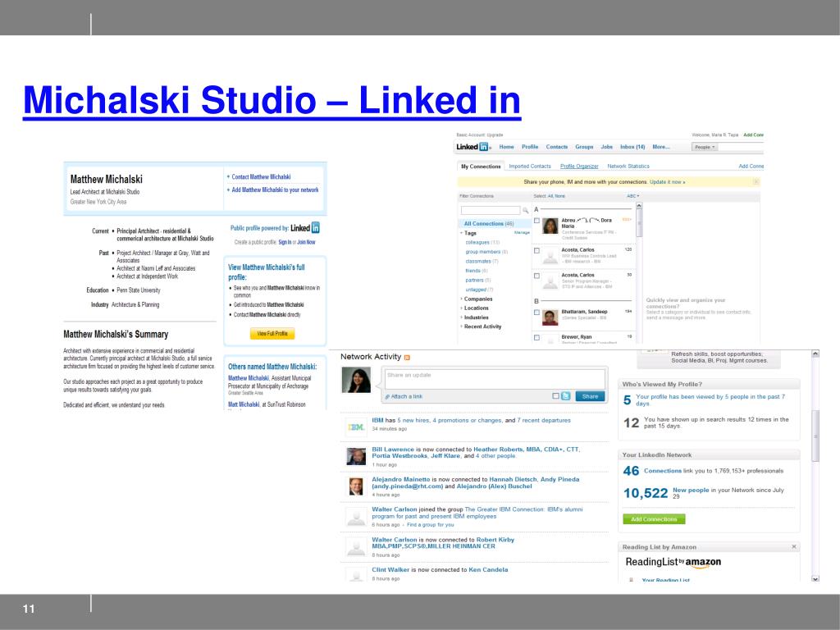Expand the Locations filter
This screenshot has width=840, height=630.
[x=462, y=308]
